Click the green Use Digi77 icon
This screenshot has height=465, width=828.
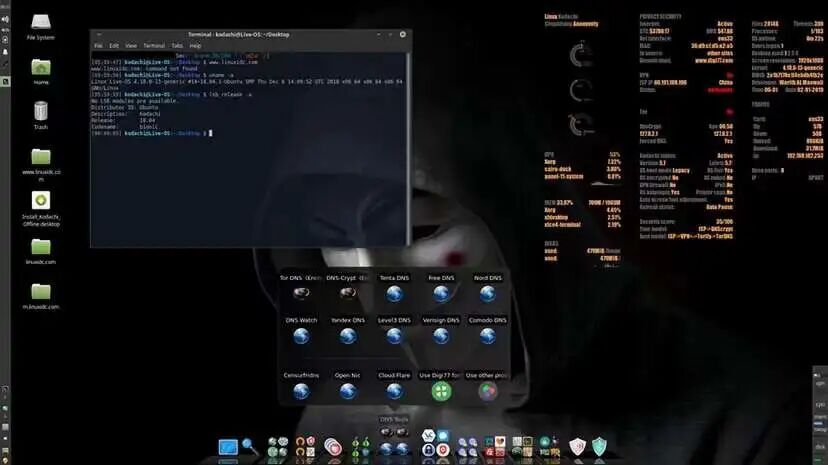(x=441, y=391)
